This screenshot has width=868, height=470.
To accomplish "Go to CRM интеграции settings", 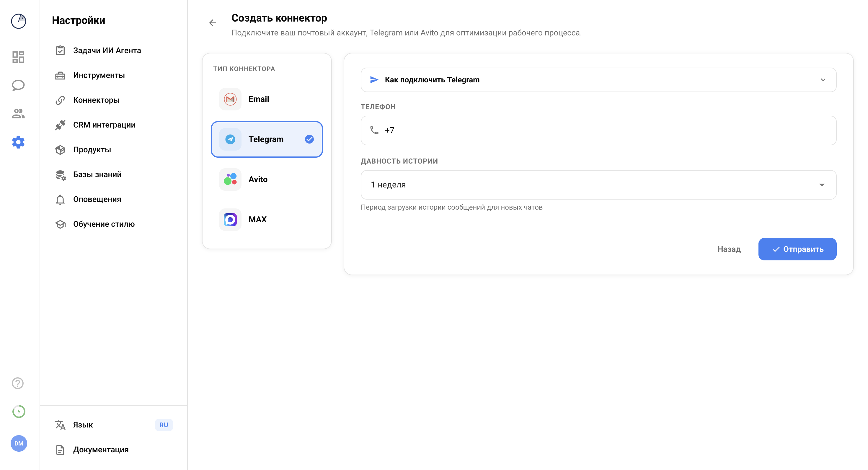I will click(104, 125).
